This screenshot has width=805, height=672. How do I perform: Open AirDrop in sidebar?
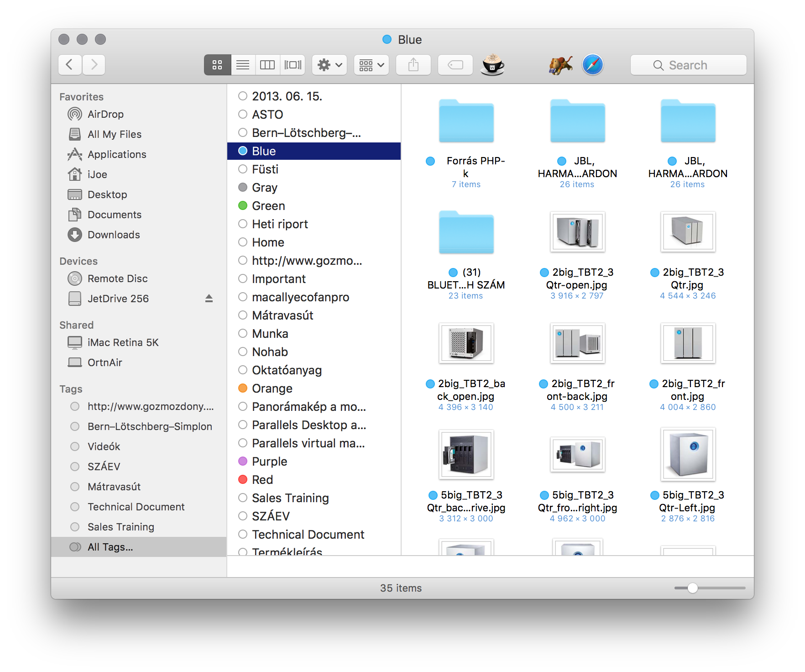[x=139, y=114]
